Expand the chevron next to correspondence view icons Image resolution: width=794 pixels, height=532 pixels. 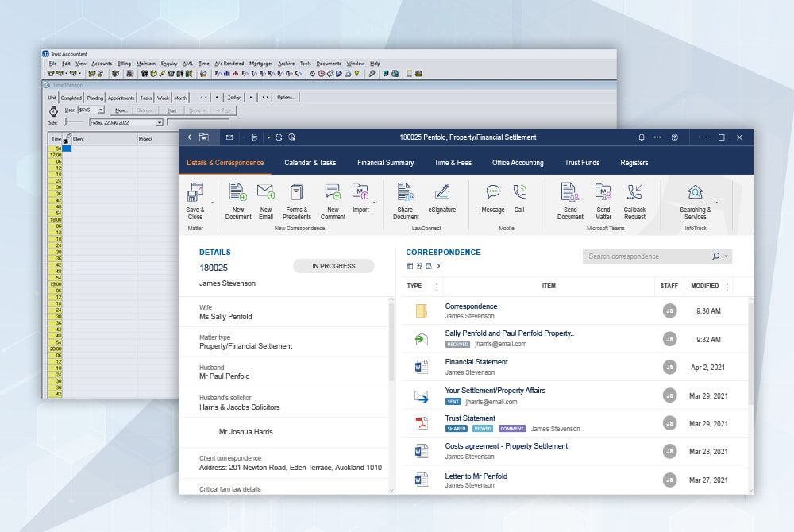point(438,266)
